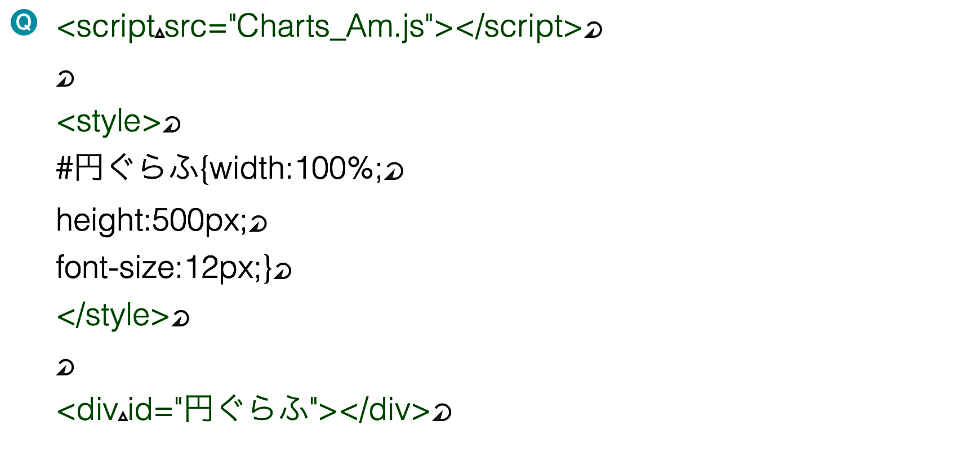The width and height of the screenshot is (980, 451).
Task: Click the return mark after the opening style tag
Action: coord(172,124)
